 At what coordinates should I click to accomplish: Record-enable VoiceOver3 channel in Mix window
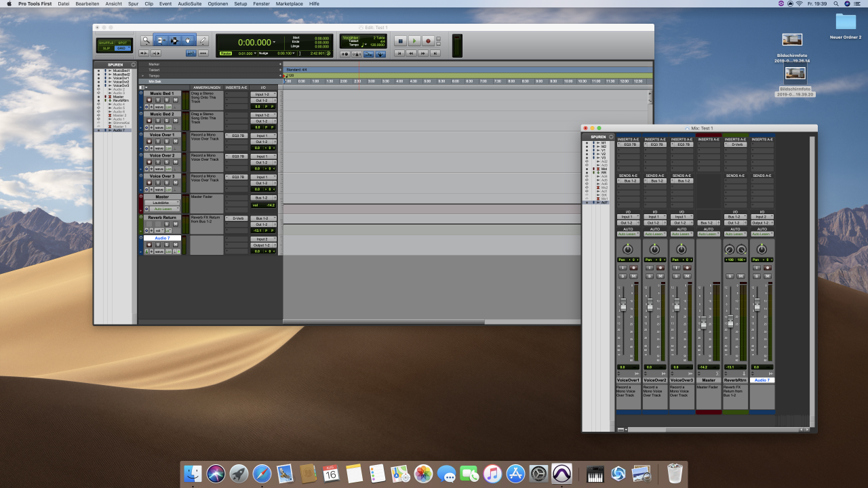pyautogui.click(x=687, y=268)
